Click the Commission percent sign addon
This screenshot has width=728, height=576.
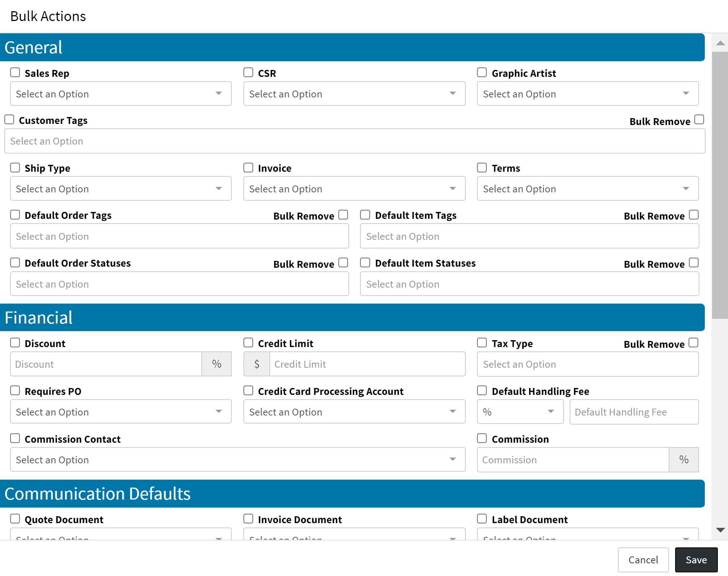pos(683,460)
